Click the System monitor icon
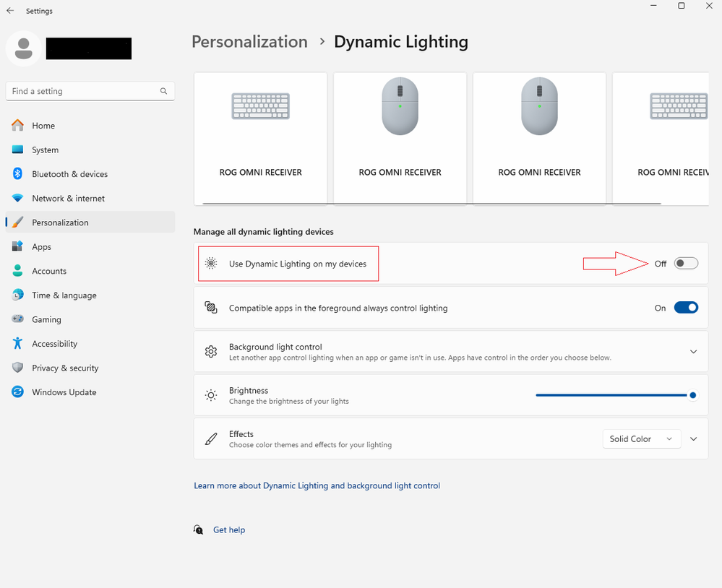 coord(17,150)
